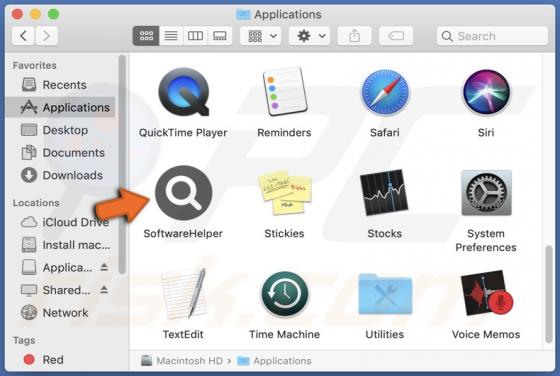Select the Voice Memos icon

pyautogui.click(x=486, y=294)
